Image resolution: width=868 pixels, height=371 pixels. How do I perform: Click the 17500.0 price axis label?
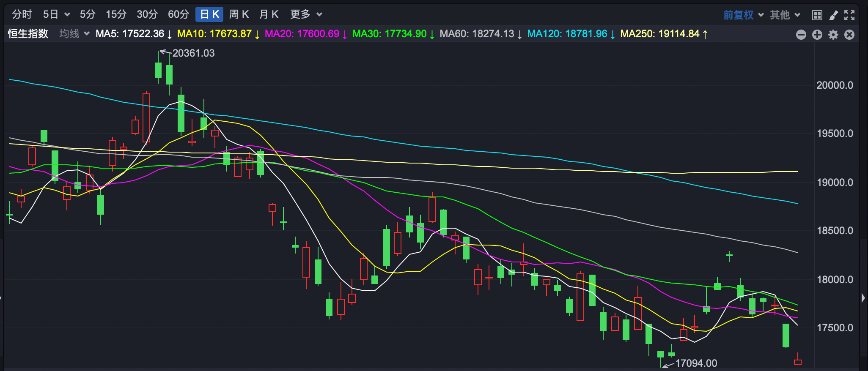click(x=835, y=328)
